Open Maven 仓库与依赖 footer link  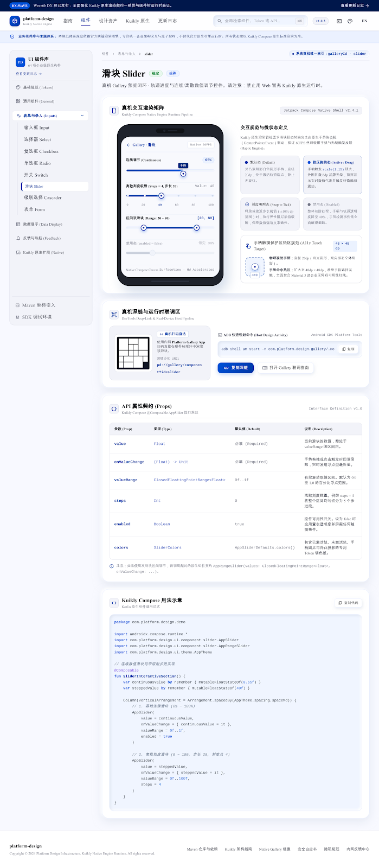[202, 849]
